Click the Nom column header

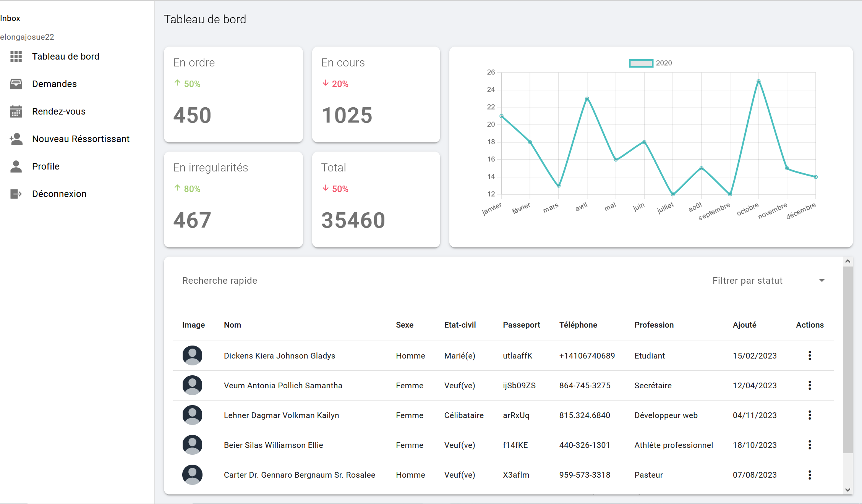coord(232,325)
